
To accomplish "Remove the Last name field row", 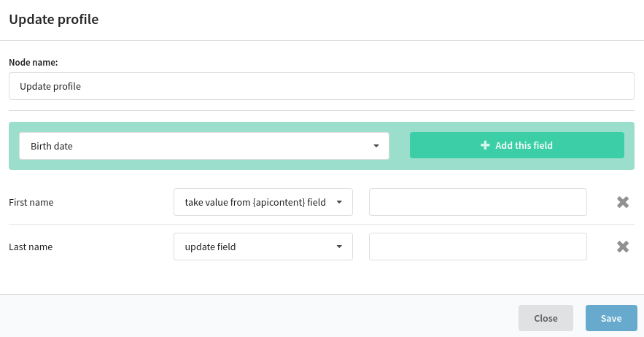I will point(623,247).
